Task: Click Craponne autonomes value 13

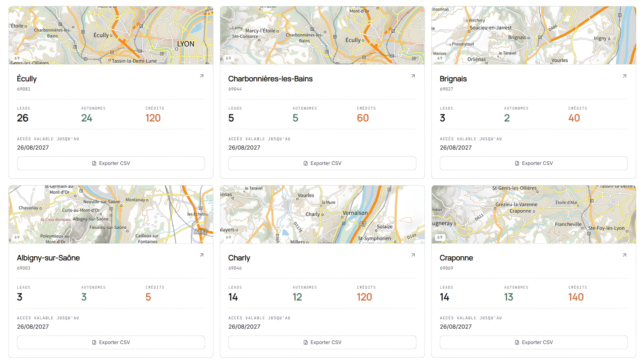Action: tap(509, 297)
